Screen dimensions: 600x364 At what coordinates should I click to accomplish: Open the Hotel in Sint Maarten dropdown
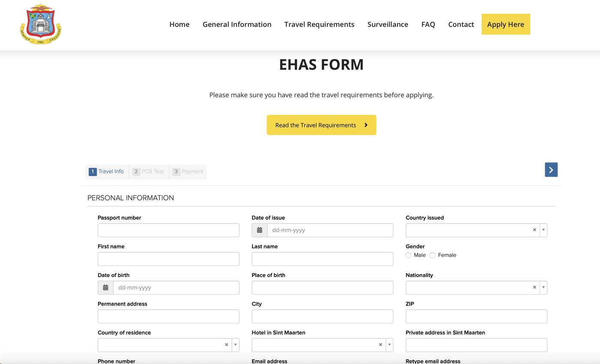tap(389, 345)
